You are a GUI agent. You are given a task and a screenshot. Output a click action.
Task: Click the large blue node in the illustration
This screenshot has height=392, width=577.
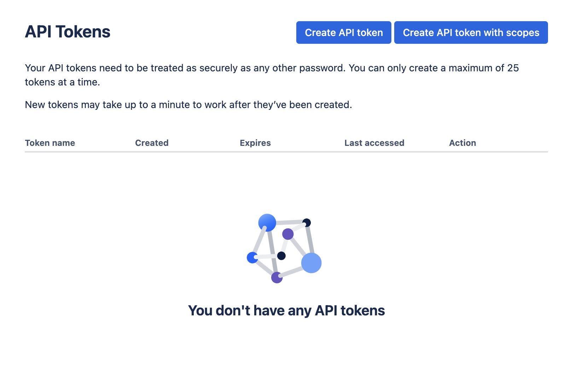point(312,262)
